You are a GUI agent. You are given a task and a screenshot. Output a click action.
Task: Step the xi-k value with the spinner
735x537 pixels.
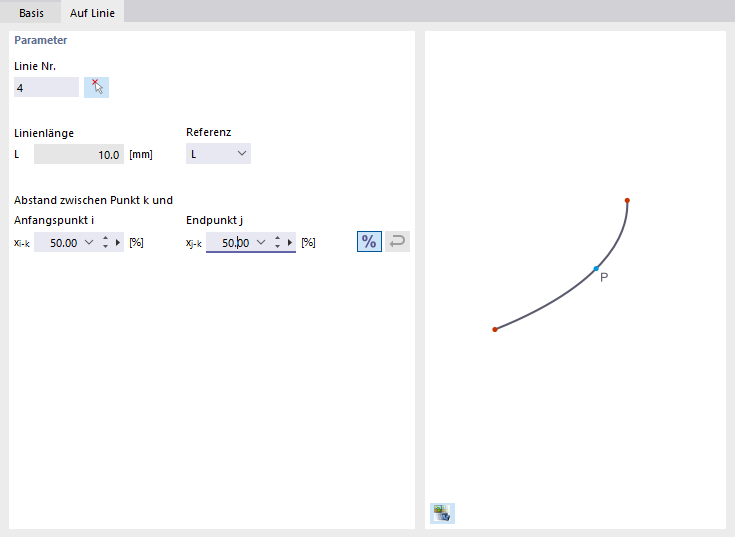pos(105,242)
